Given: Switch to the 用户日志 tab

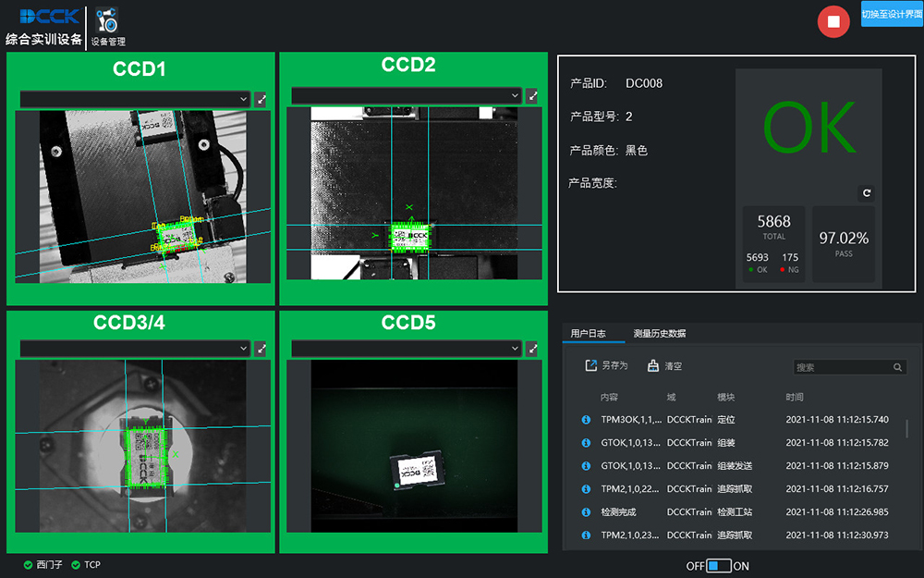Looking at the screenshot, I should point(589,333).
